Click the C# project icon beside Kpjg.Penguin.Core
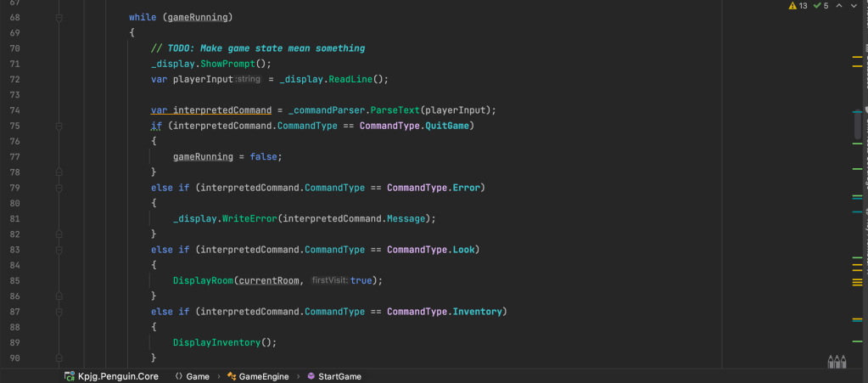Image resolution: width=868 pixels, height=383 pixels. click(x=70, y=376)
